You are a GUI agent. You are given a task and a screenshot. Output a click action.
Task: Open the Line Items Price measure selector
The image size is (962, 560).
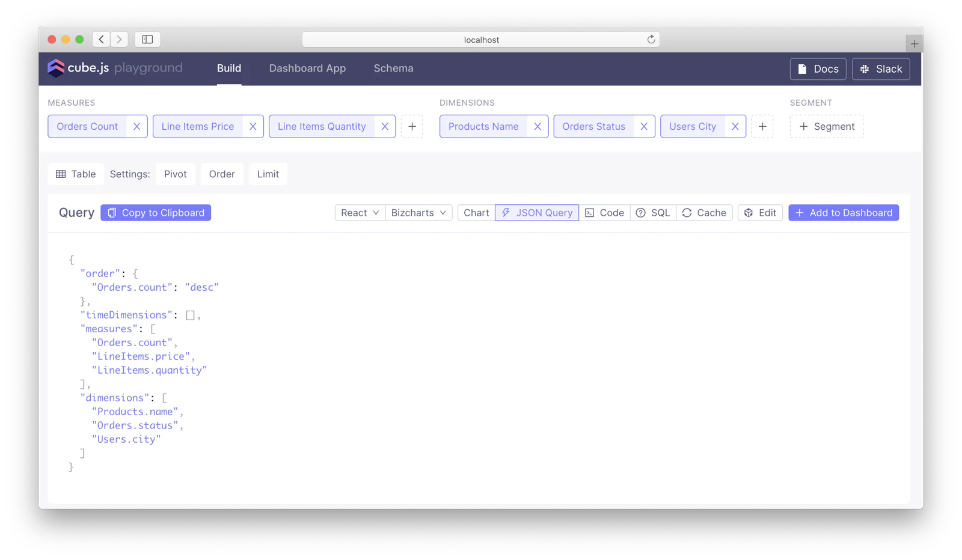198,126
